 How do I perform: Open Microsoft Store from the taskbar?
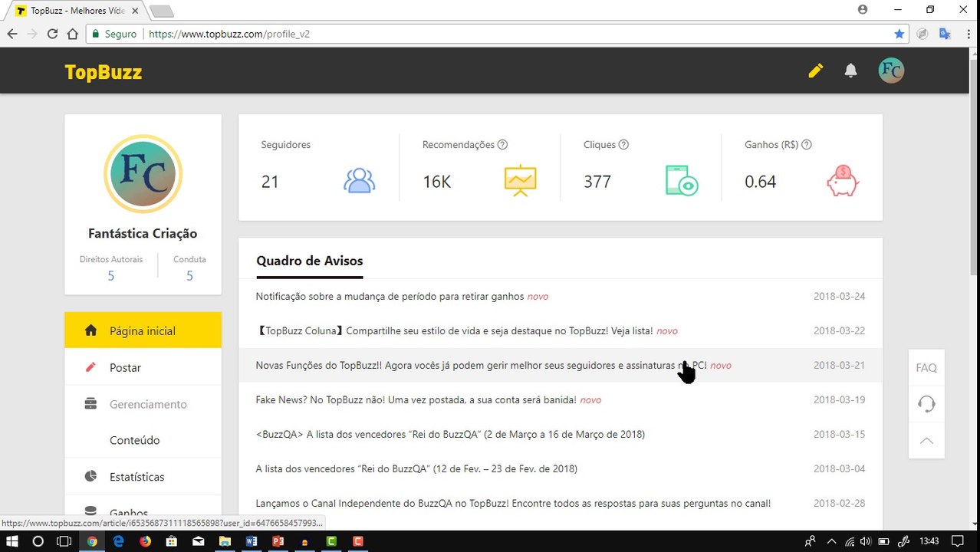click(172, 541)
